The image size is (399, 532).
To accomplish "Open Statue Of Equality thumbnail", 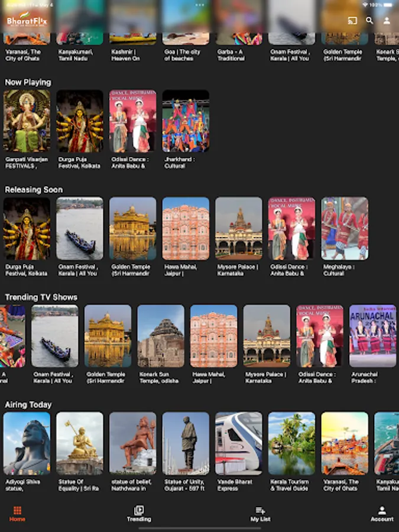I will 80,443.
